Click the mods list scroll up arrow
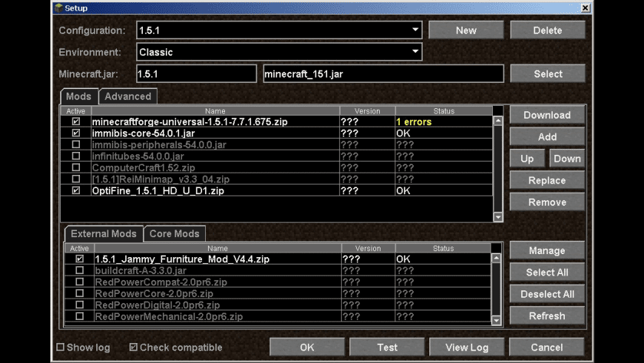This screenshot has height=363, width=644. click(497, 121)
